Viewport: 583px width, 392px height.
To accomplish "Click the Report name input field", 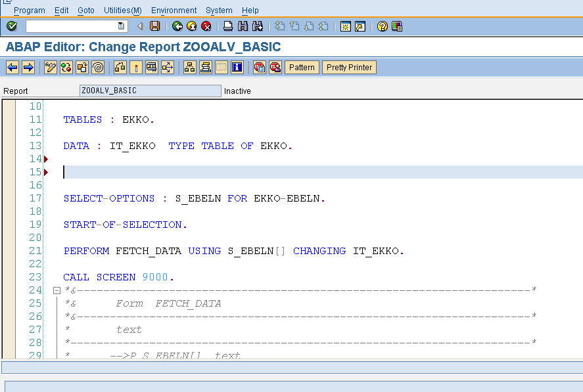I will point(150,91).
